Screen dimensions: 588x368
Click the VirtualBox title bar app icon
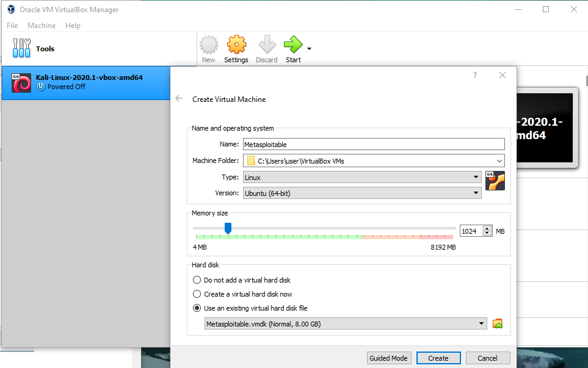(11, 9)
